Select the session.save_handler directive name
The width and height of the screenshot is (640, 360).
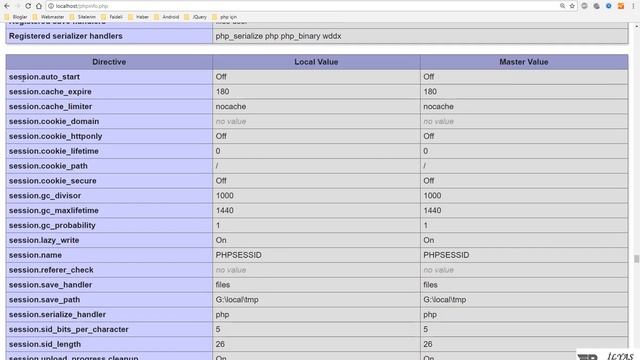(x=51, y=285)
